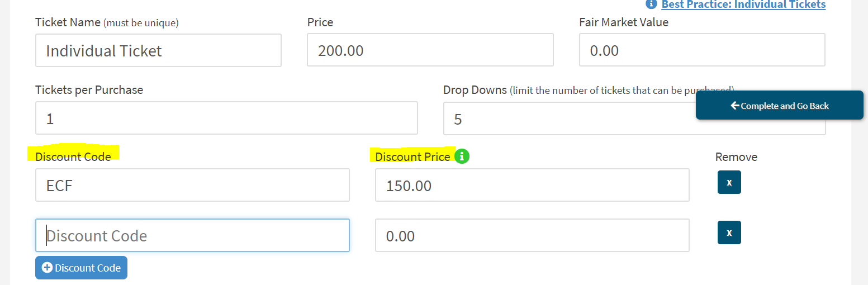Click the Remove column heading
Viewport: 868px width, 285px height.
(736, 157)
